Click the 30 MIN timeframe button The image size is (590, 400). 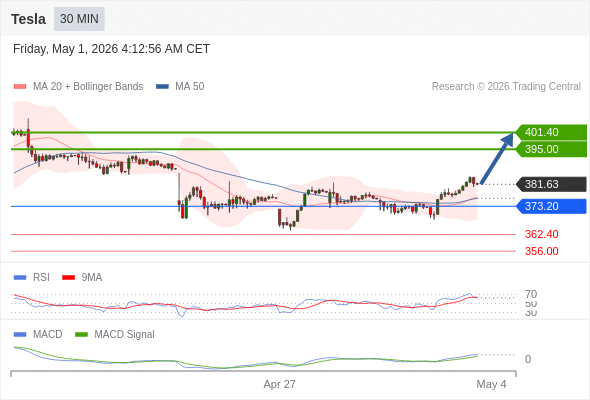point(79,19)
